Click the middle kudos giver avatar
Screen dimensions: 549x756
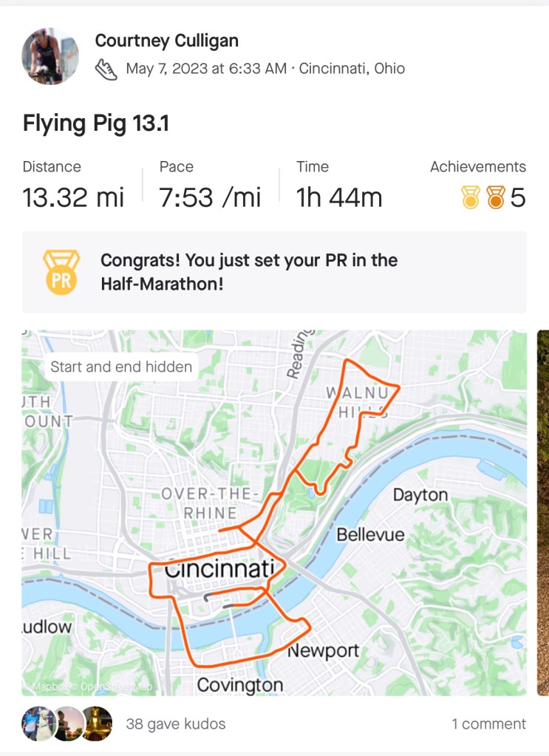(x=67, y=723)
